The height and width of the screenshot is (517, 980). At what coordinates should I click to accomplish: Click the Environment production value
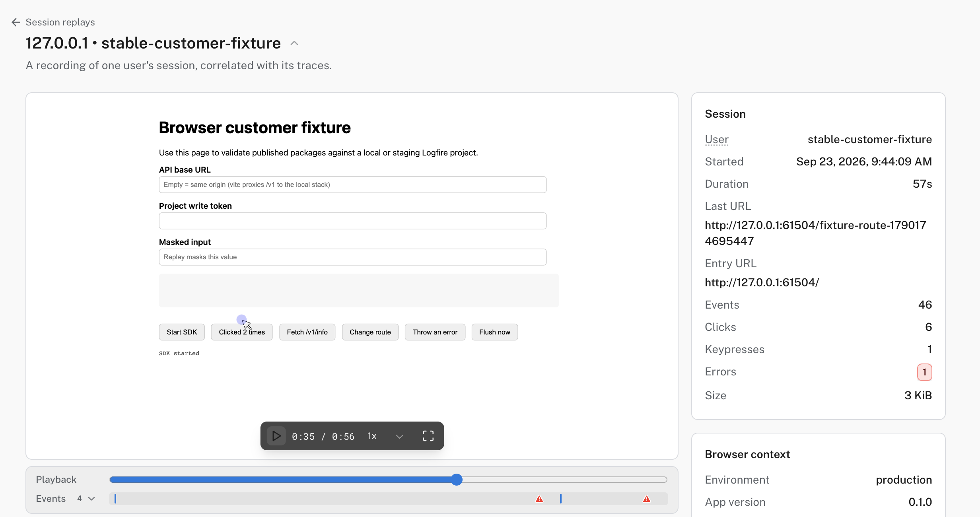click(x=904, y=480)
